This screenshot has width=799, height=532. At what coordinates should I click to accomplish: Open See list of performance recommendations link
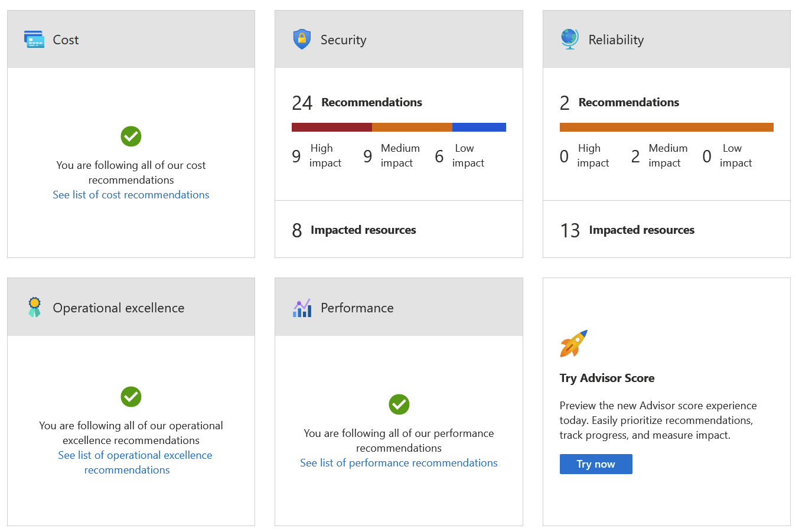(399, 463)
